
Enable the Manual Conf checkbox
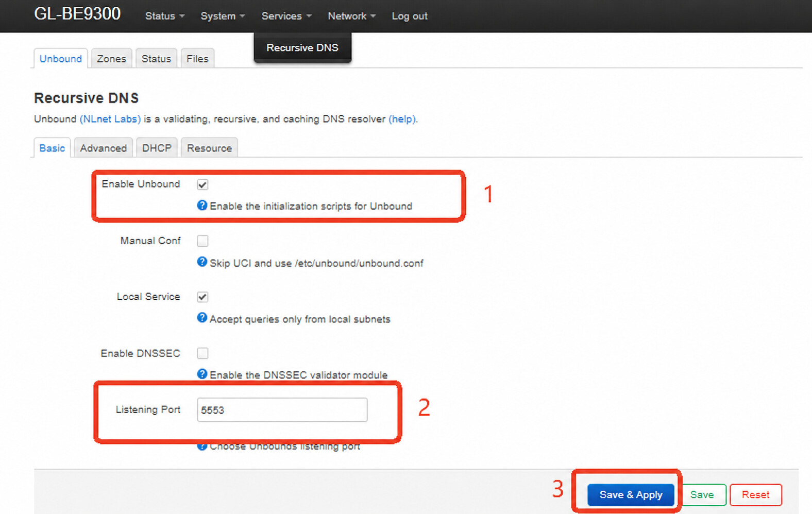[202, 241]
